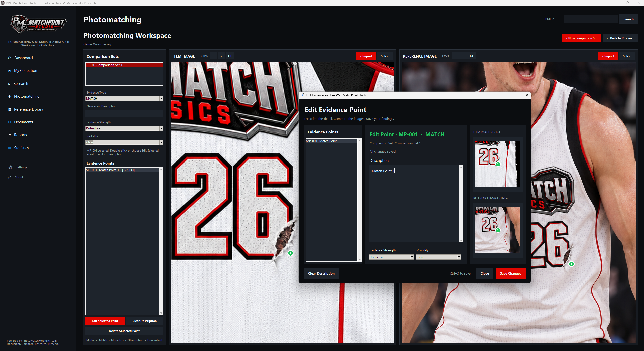Click the Reports sidebar icon
This screenshot has width=644, height=351.
(x=10, y=135)
